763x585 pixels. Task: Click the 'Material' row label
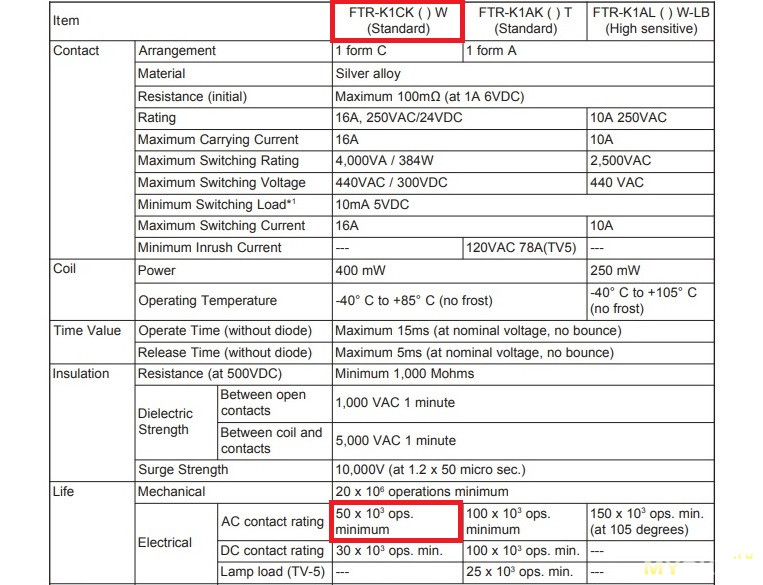pyautogui.click(x=233, y=73)
